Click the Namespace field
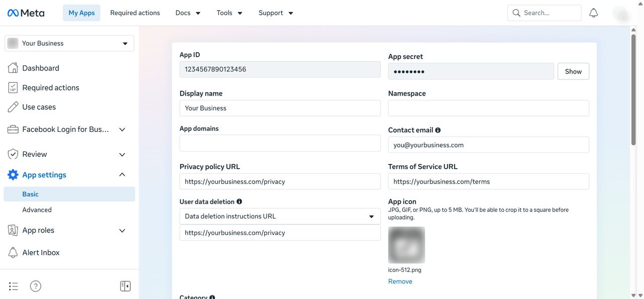The width and height of the screenshot is (644, 299). [x=489, y=108]
